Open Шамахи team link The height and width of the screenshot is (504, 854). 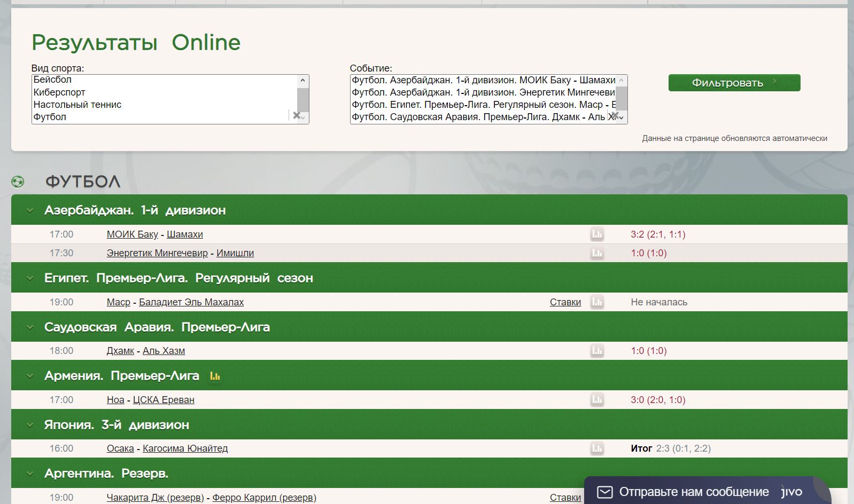coord(185,234)
